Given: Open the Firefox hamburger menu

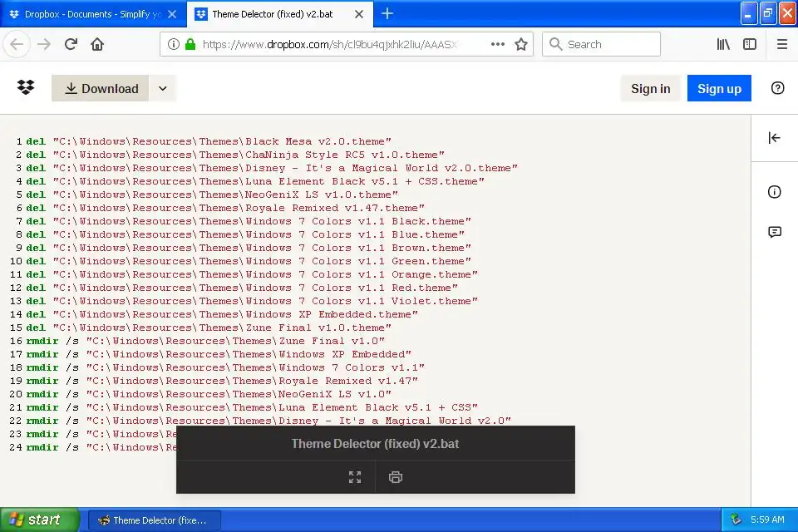Looking at the screenshot, I should click(782, 44).
